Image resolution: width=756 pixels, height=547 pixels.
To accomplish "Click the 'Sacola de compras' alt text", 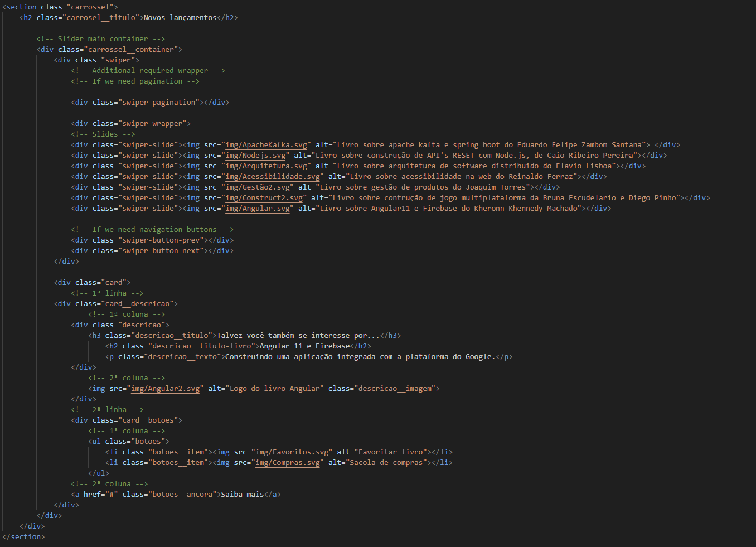I will pyautogui.click(x=386, y=463).
